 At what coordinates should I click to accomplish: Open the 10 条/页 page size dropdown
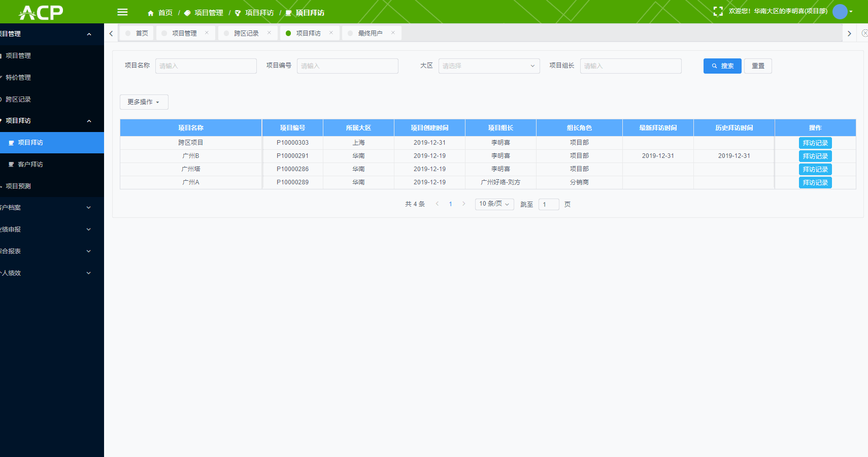tap(494, 204)
